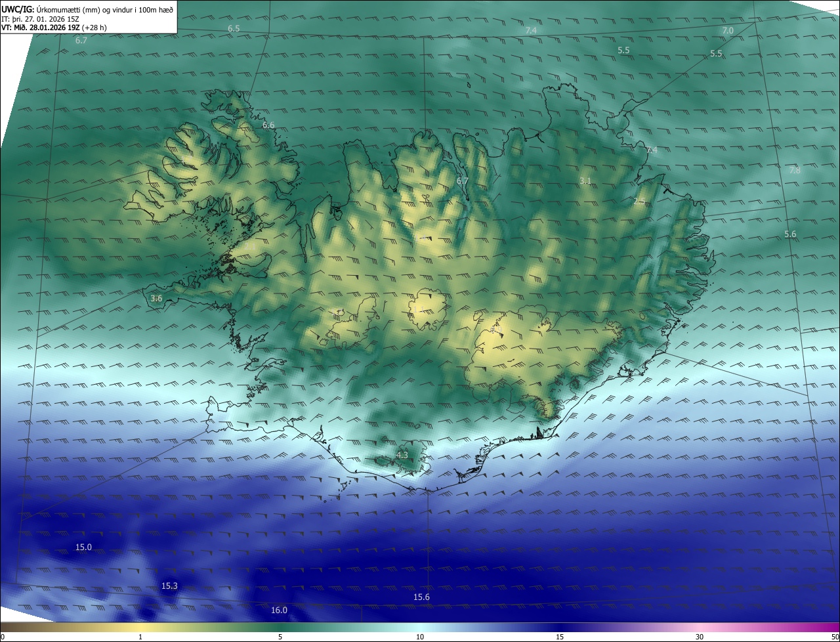Pick the 16.0 value label
The height and width of the screenshot is (642, 840).
pos(279,610)
